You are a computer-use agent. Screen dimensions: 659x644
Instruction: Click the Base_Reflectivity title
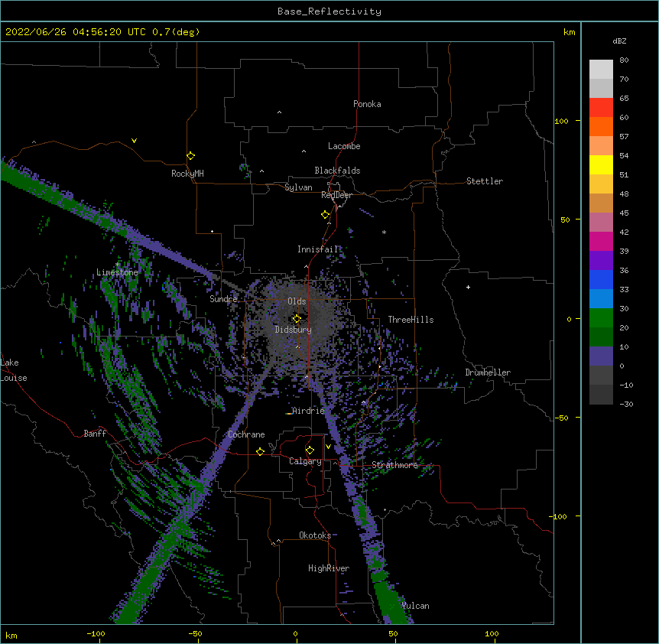point(329,11)
